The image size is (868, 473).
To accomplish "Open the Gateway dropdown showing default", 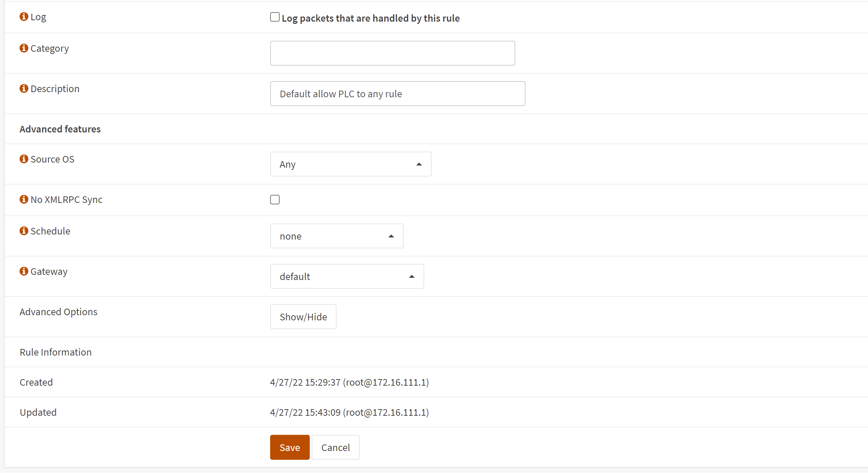I will point(347,276).
